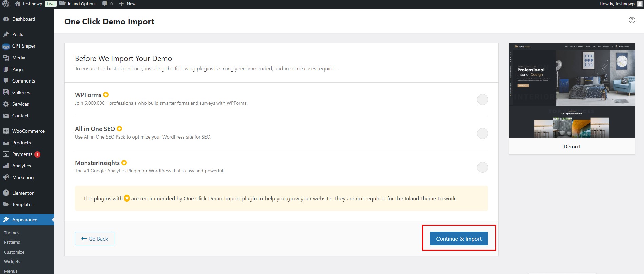
Task: Open the Menus submenu link
Action: pos(11,271)
